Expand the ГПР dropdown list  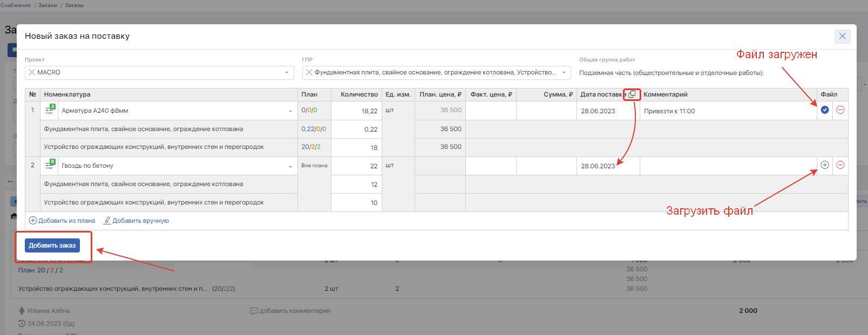tap(564, 72)
